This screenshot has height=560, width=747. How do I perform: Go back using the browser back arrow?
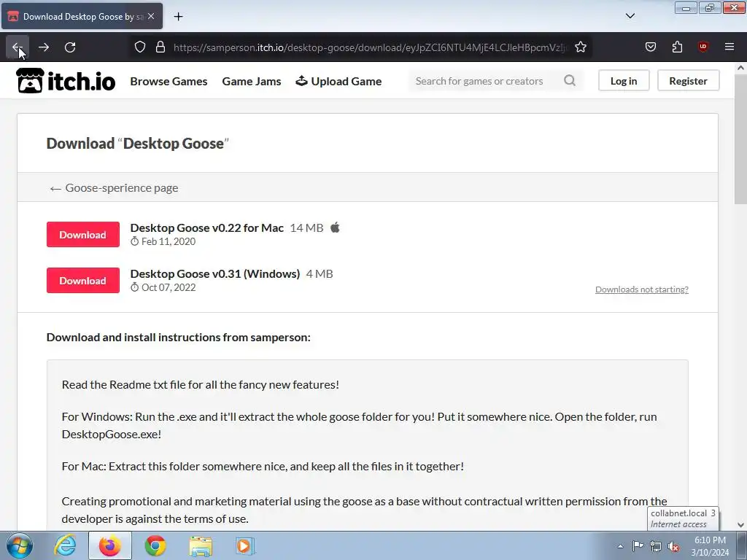point(18,47)
